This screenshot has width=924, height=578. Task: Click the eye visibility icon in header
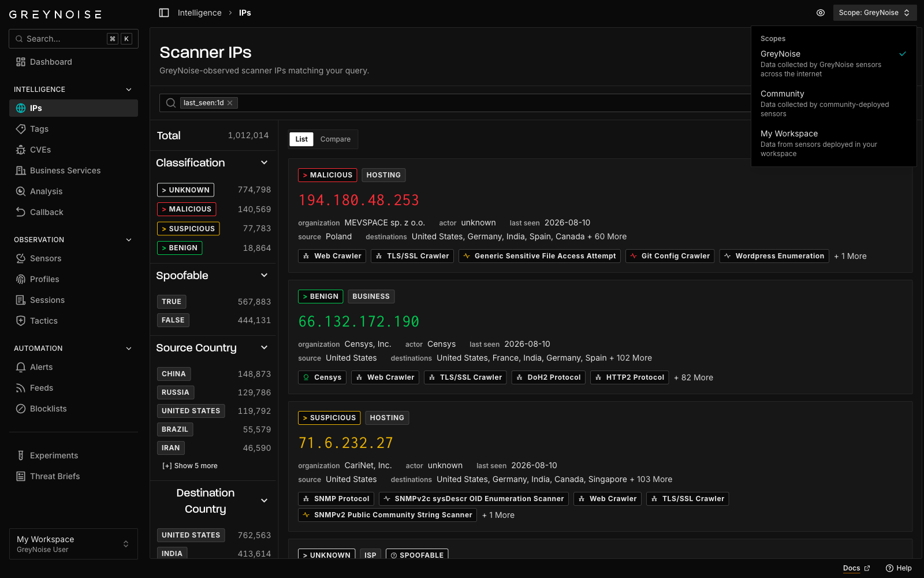pos(821,13)
